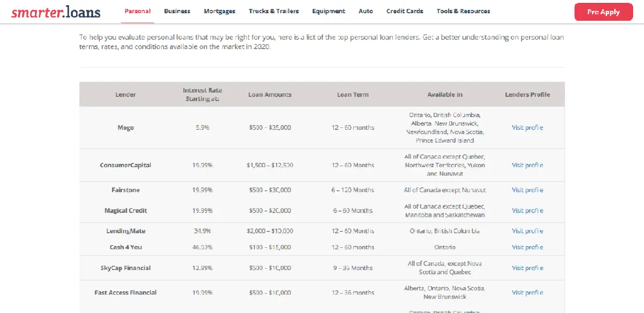The width and height of the screenshot is (644, 313).
Task: Open Trucks & Trailers menu
Action: click(x=274, y=11)
